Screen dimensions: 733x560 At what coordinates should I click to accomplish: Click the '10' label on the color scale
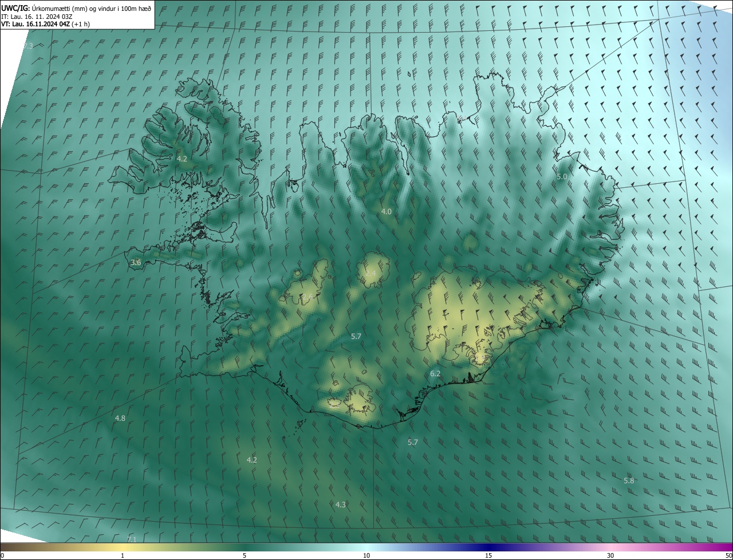coord(366,555)
